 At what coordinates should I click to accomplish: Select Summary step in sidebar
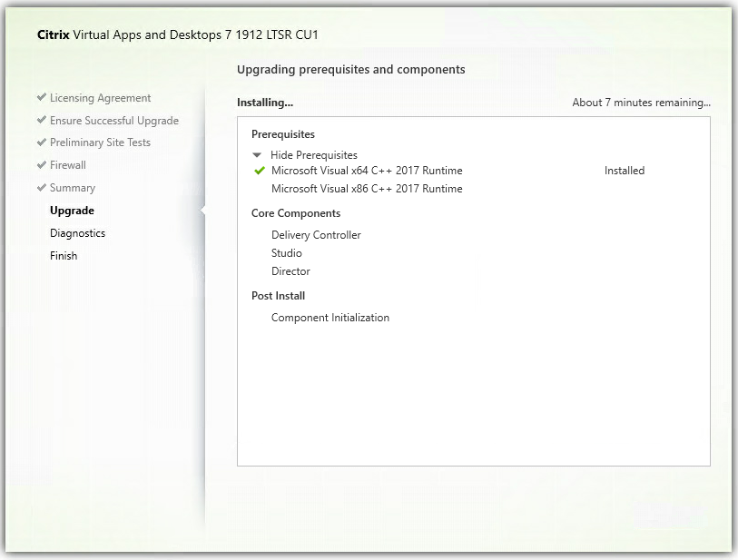[73, 188]
